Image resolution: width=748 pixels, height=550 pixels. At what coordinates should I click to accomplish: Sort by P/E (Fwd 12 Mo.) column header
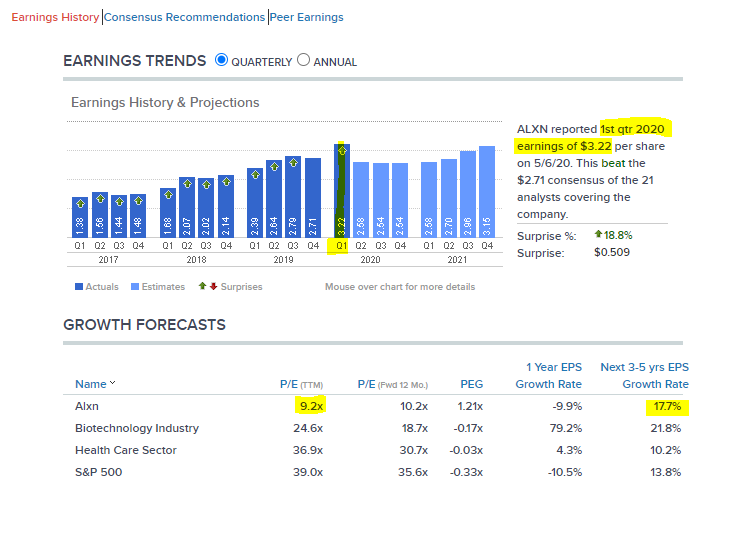(x=393, y=384)
